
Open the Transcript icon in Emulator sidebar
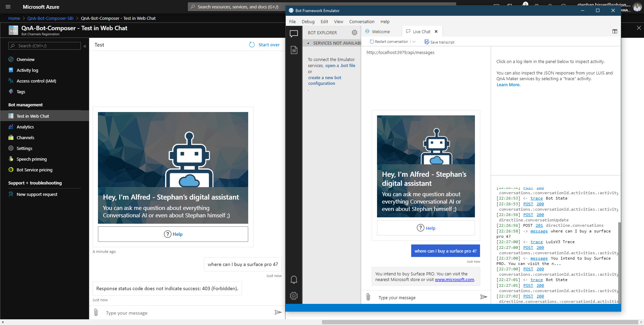pyautogui.click(x=294, y=50)
